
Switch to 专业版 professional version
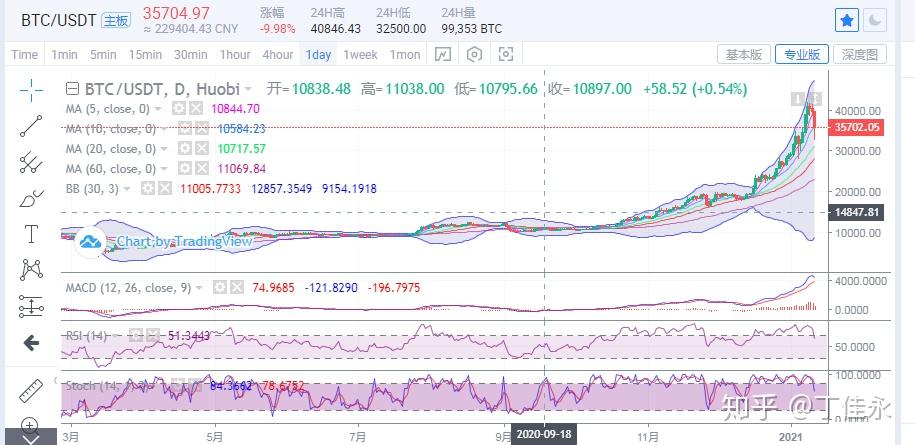point(802,54)
